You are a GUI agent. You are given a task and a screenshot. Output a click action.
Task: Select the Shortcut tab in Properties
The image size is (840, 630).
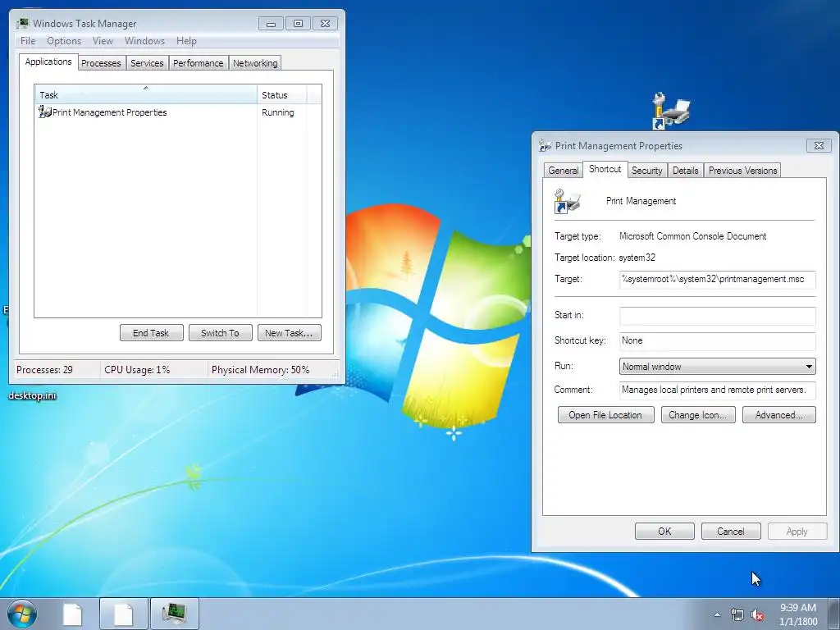(605, 169)
